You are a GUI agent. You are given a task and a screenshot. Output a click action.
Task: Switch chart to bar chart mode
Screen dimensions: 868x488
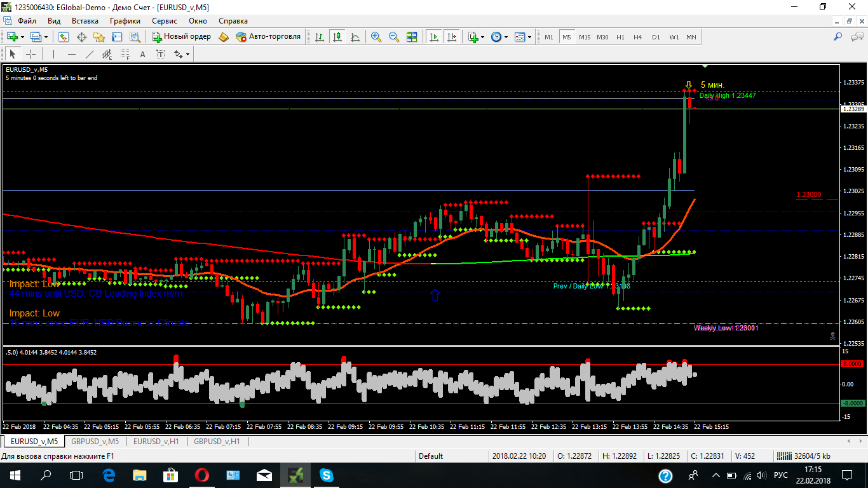[319, 37]
